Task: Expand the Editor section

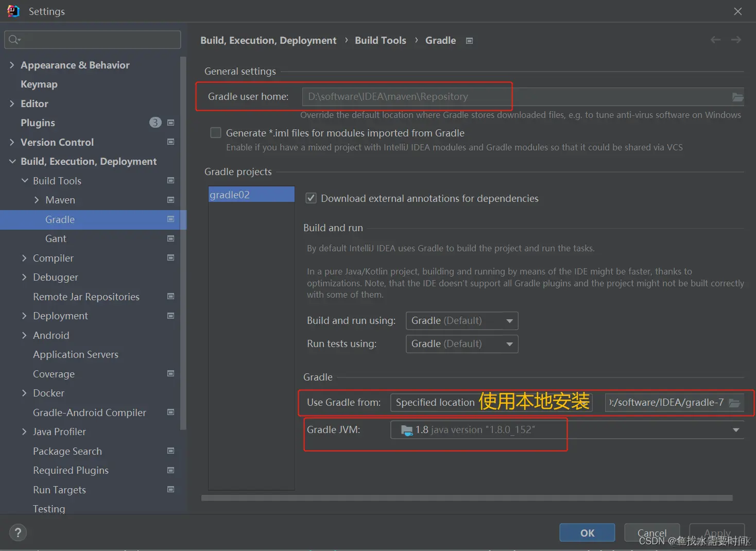Action: point(12,104)
